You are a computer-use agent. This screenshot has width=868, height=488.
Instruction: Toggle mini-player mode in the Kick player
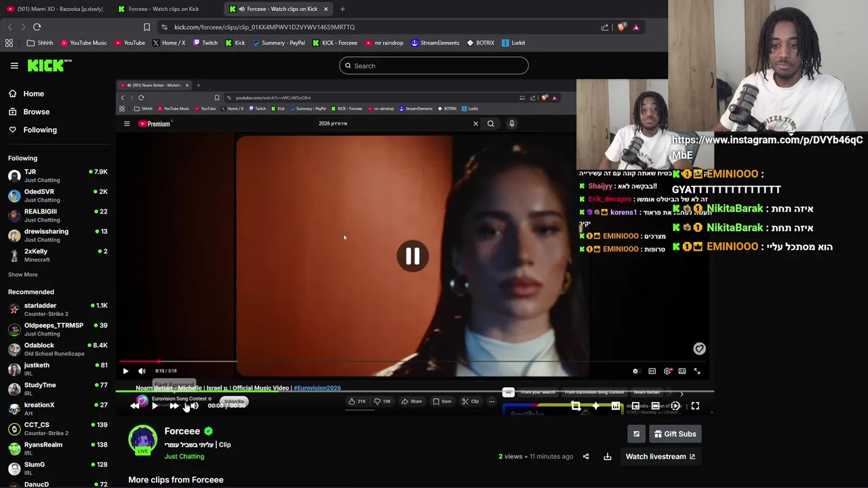point(635,406)
